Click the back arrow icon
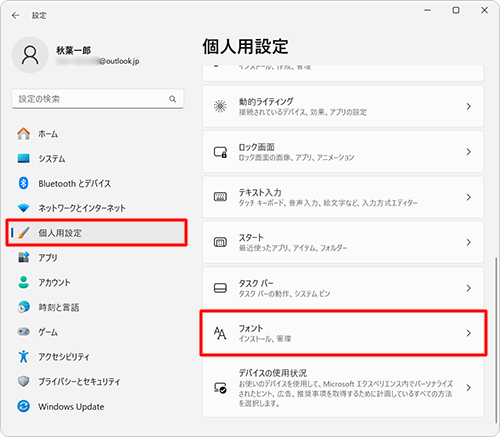This screenshot has width=500, height=437. click(x=15, y=15)
